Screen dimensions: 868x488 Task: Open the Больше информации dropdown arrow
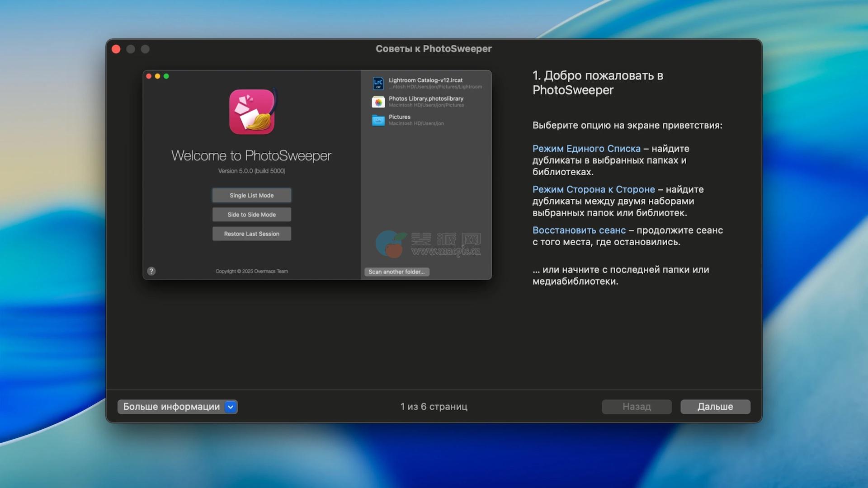click(x=231, y=407)
